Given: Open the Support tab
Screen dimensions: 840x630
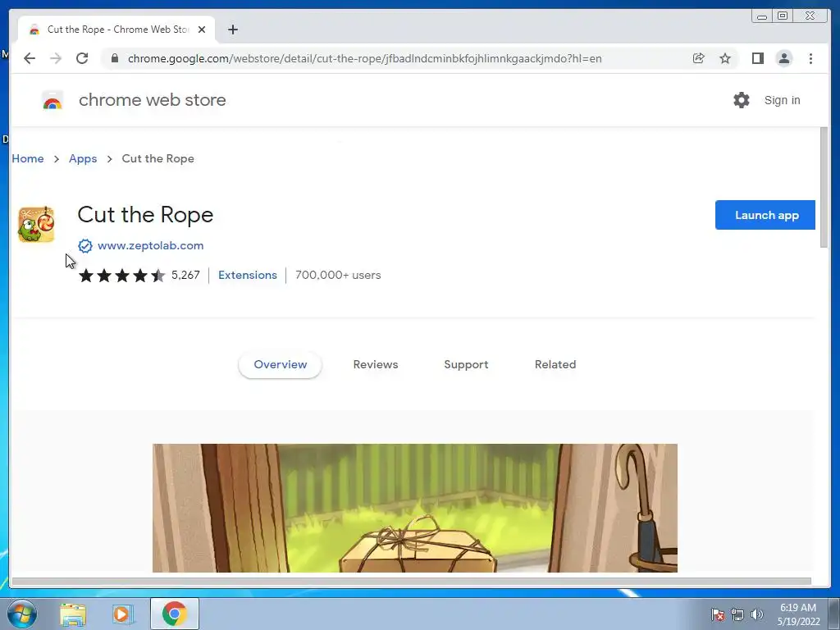Looking at the screenshot, I should [x=466, y=365].
